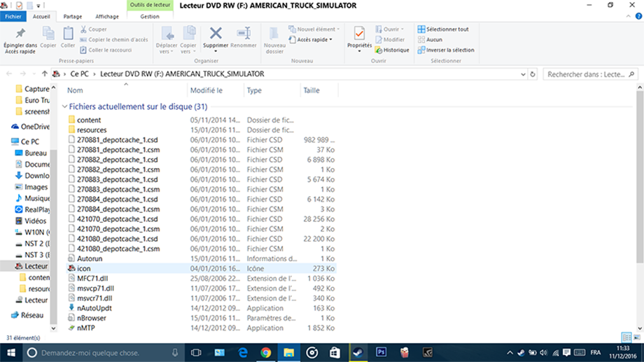Open the Gestion tab
This screenshot has width=644, height=362.
click(x=150, y=16)
